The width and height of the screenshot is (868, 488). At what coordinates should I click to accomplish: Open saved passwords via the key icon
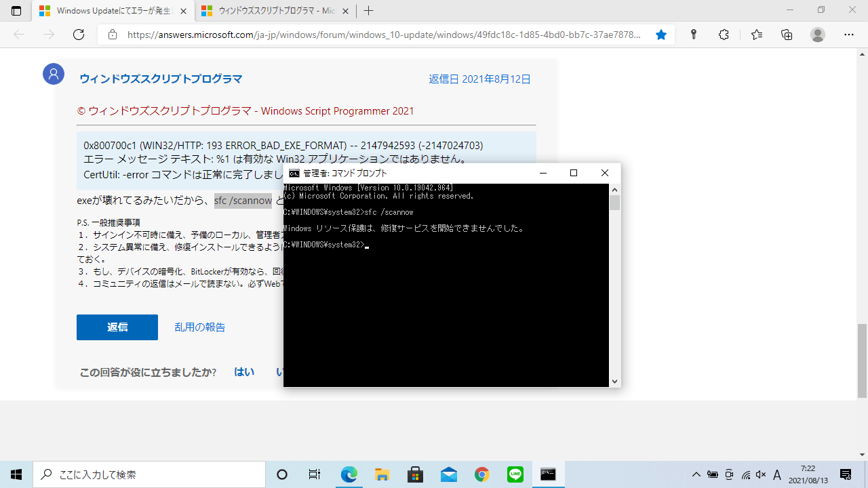pyautogui.click(x=693, y=34)
